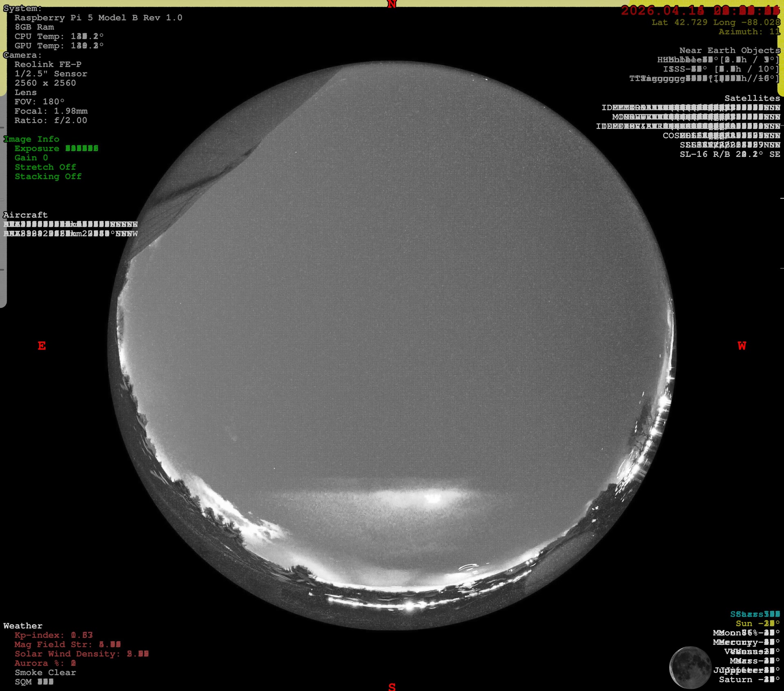
Task: Click the Saturn altitude entry
Action: (x=749, y=680)
